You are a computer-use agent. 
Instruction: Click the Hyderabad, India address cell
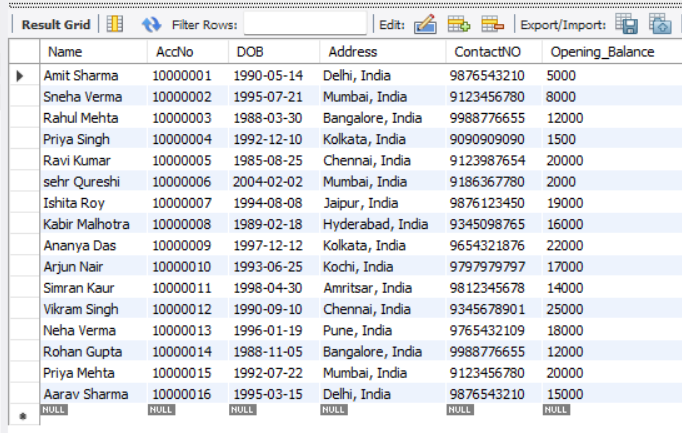point(382,224)
